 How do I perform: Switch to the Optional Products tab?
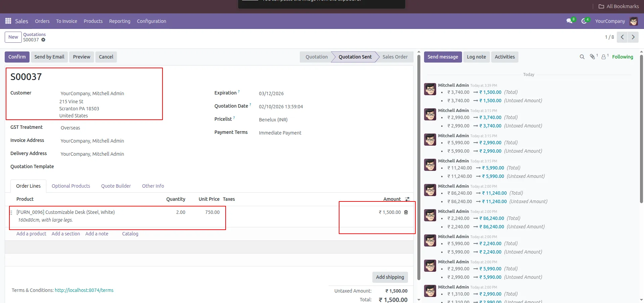click(71, 186)
